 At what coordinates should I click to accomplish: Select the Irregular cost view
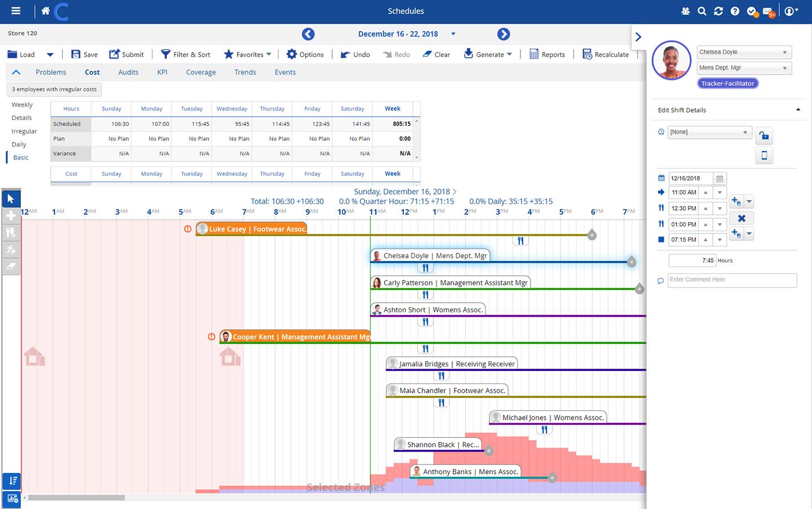(x=24, y=131)
